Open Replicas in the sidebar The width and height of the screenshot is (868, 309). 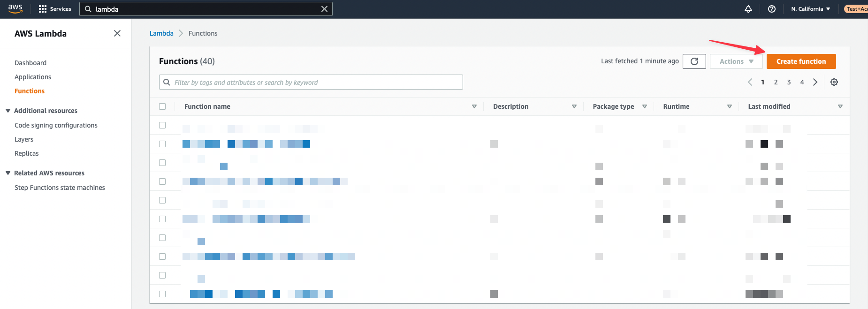click(x=27, y=153)
